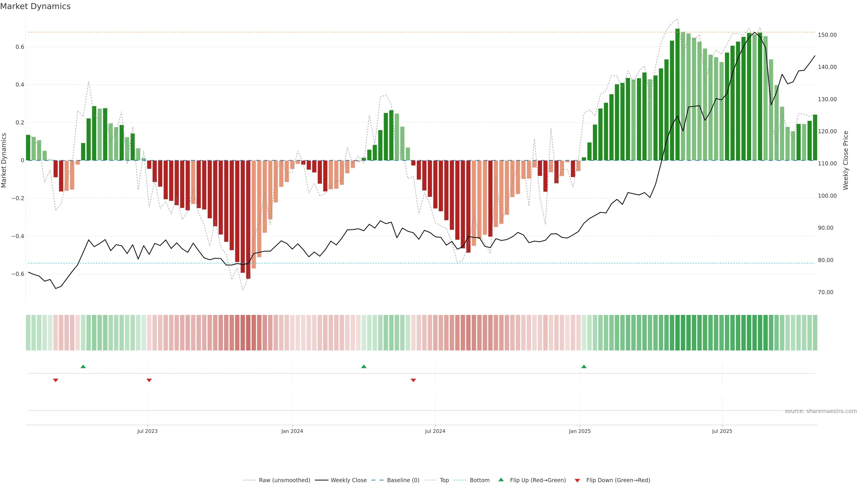This screenshot has width=868, height=488.
Task: Toggle Baseline (0) legend entry
Action: (x=403, y=480)
